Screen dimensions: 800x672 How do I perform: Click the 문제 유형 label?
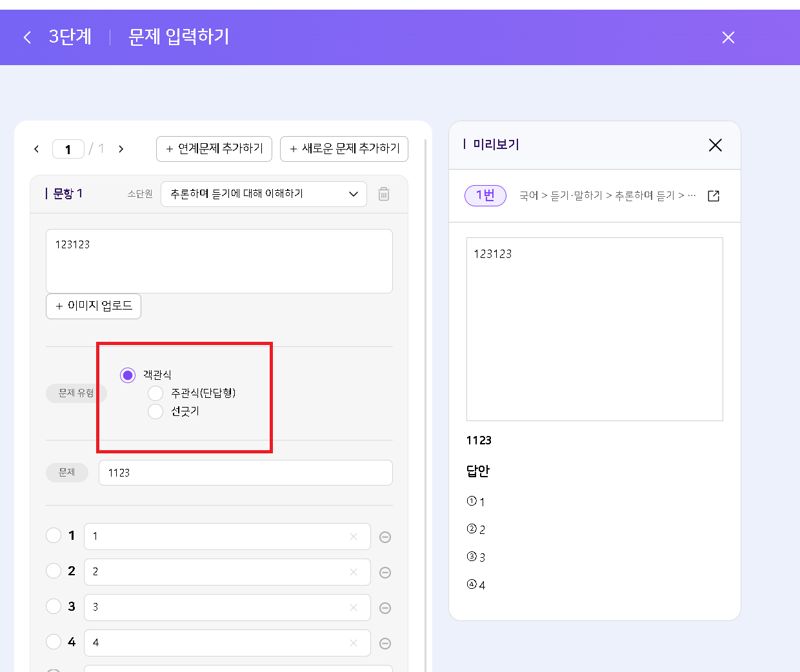76,393
